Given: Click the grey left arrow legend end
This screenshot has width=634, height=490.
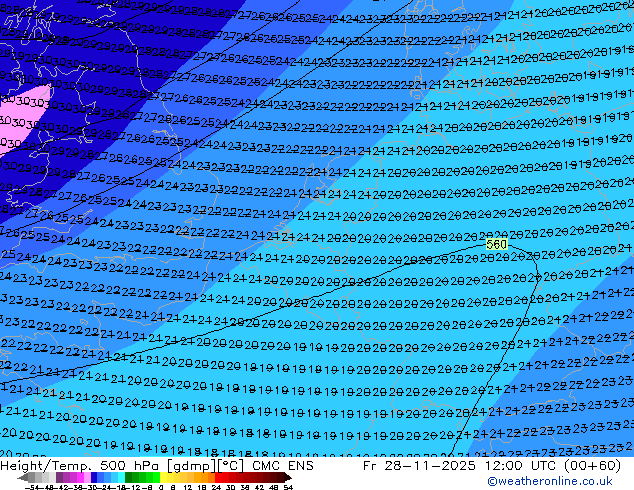Looking at the screenshot, I should [x=23, y=477].
